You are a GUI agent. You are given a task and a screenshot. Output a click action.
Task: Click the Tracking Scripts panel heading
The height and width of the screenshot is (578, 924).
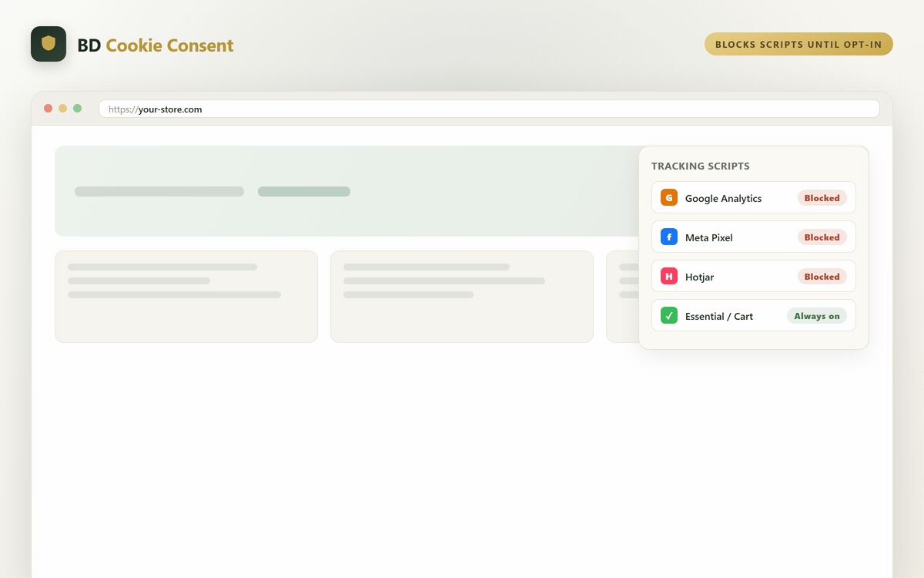701,166
